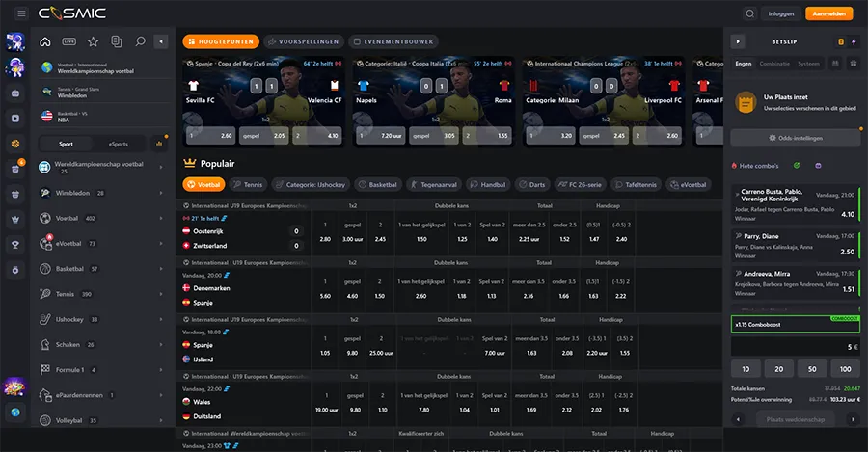This screenshot has height=452, width=868.
Task: Open the gift rail icon with badge
Action: 15,169
